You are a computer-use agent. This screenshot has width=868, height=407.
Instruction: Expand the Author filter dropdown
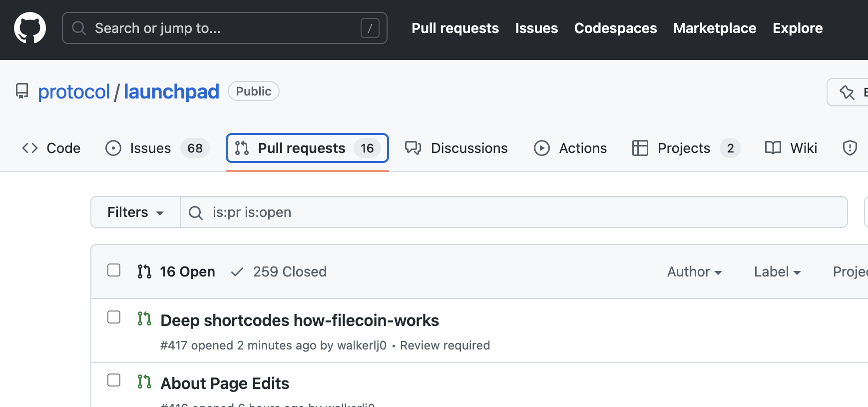[694, 271]
